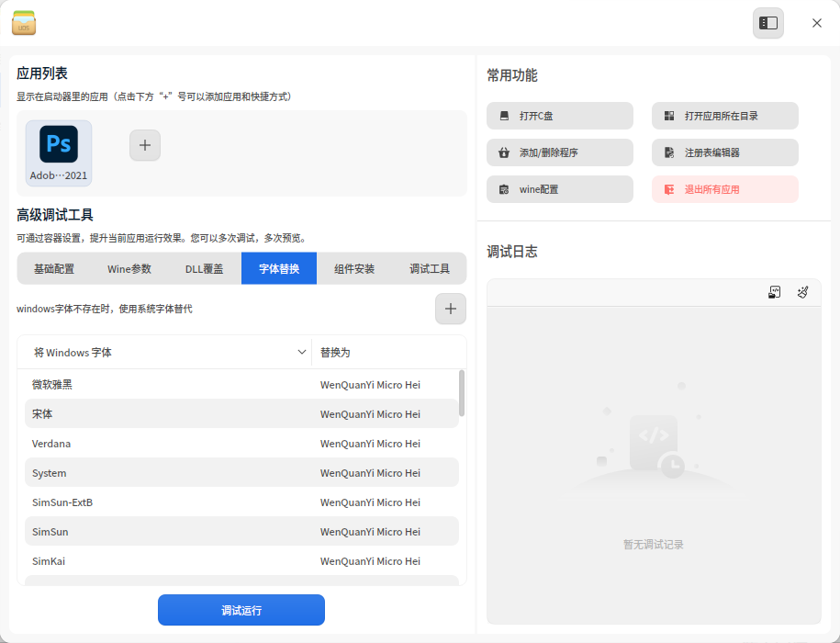This screenshot has height=643, width=840.
Task: Open 添加/删除程序
Action: point(560,152)
